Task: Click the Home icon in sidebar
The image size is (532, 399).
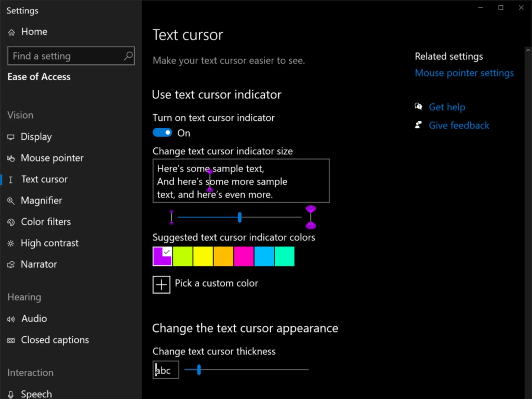Action: pyautogui.click(x=11, y=32)
